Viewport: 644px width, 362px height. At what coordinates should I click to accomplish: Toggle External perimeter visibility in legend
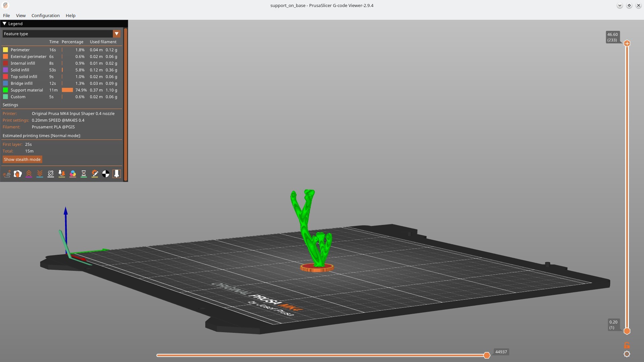pyautogui.click(x=62, y=57)
